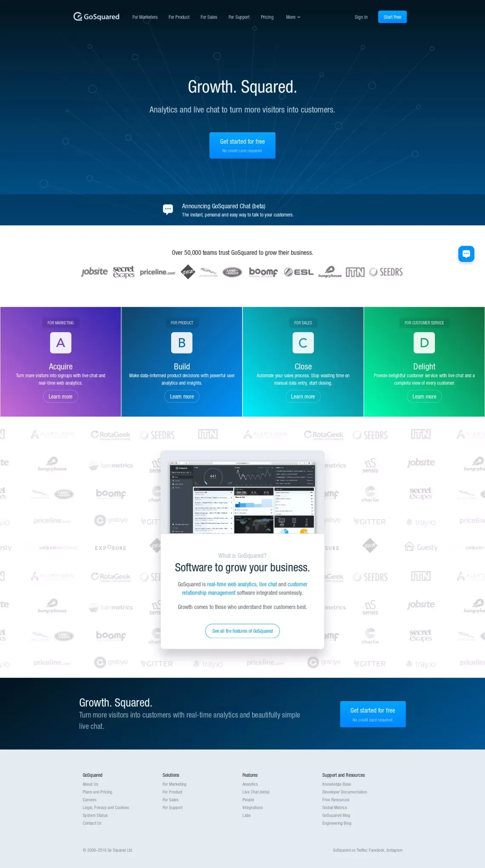The image size is (485, 868).
Task: Click the ITN logo in the trust bar
Action: (x=355, y=272)
